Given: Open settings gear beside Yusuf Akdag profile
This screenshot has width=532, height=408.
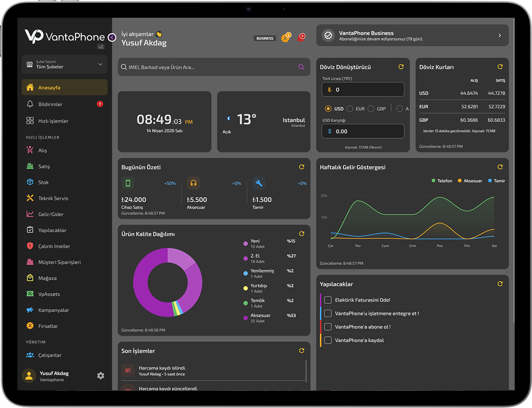Looking at the screenshot, I should (101, 376).
